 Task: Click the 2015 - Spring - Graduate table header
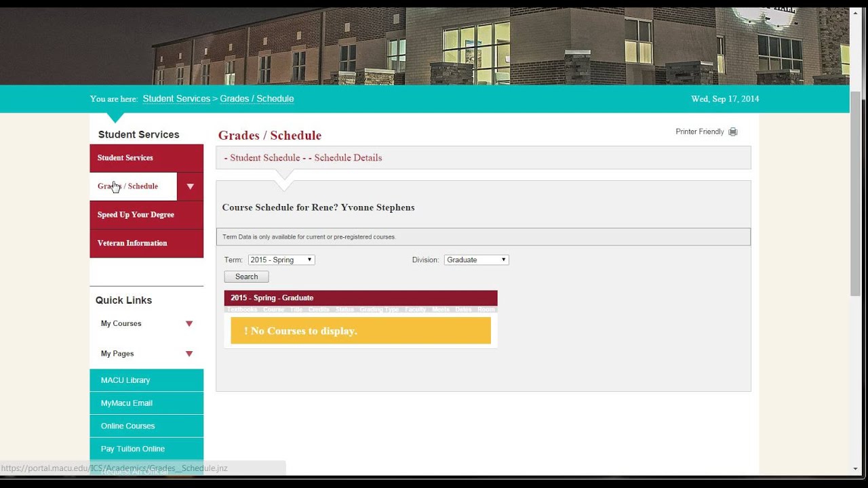(361, 298)
